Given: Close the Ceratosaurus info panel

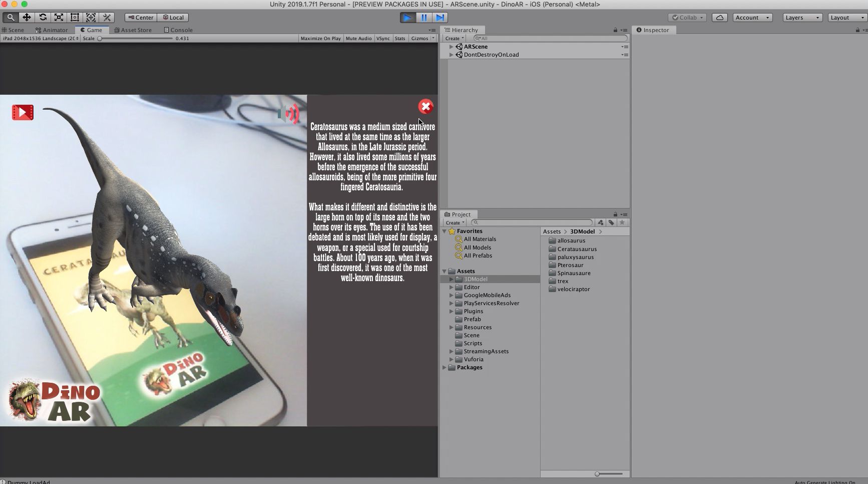Looking at the screenshot, I should [x=425, y=106].
